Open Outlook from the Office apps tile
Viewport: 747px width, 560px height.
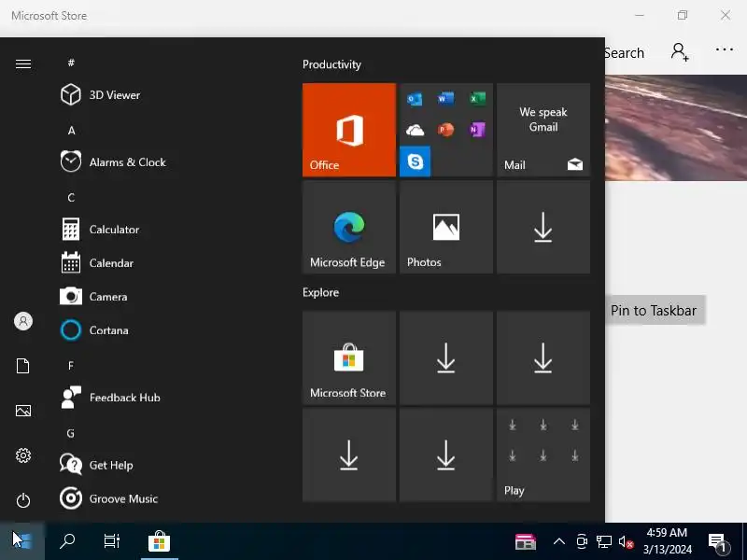(x=415, y=99)
